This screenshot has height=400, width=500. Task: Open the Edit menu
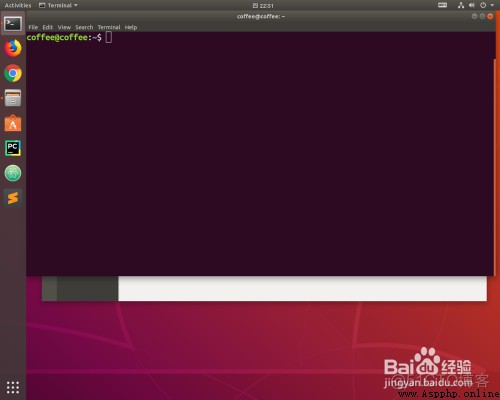click(48, 27)
